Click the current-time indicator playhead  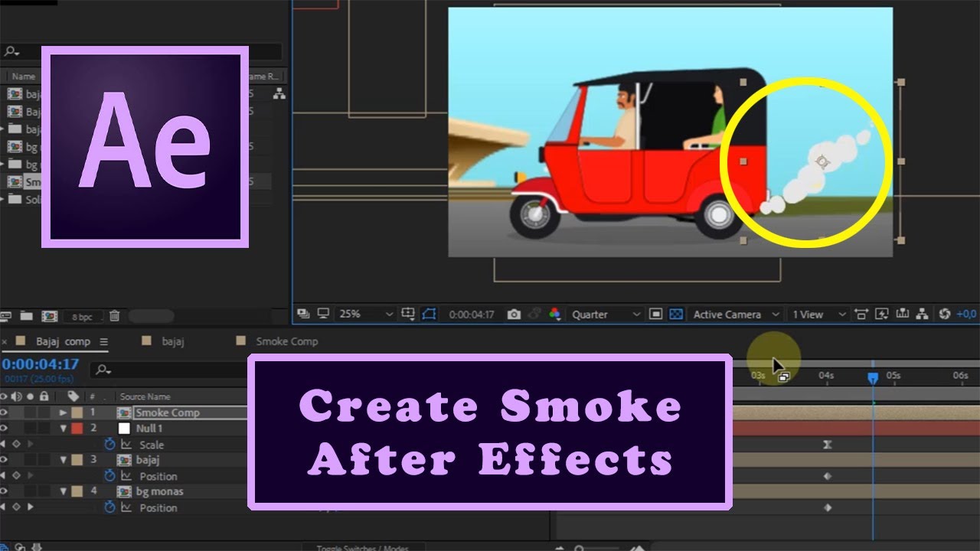[874, 377]
